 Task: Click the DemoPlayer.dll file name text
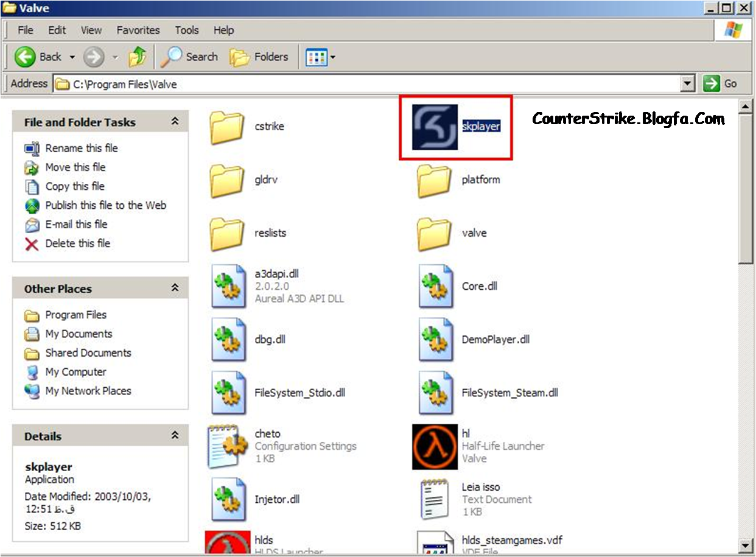(x=495, y=339)
